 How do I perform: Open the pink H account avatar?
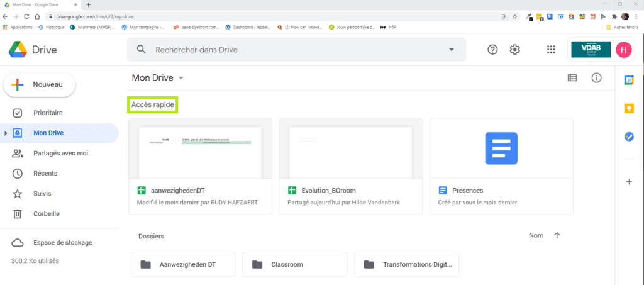[624, 50]
